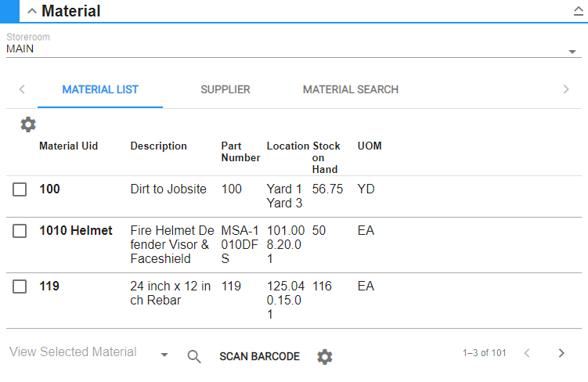Screen dimensions: 588x382
Task: Collapse the panel using top-right icon
Action: [x=578, y=11]
